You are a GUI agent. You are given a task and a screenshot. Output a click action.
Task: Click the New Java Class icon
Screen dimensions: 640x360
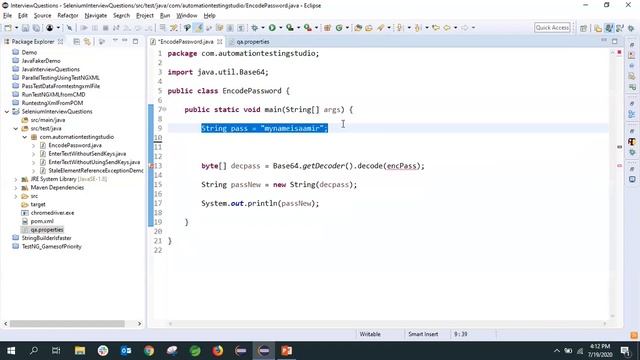(339, 28)
